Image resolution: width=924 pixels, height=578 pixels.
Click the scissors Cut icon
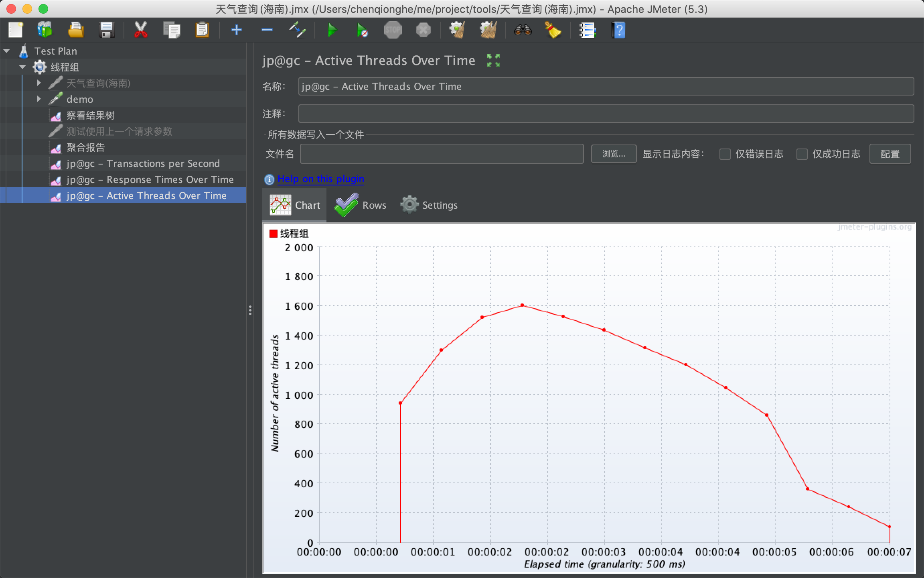pyautogui.click(x=140, y=30)
